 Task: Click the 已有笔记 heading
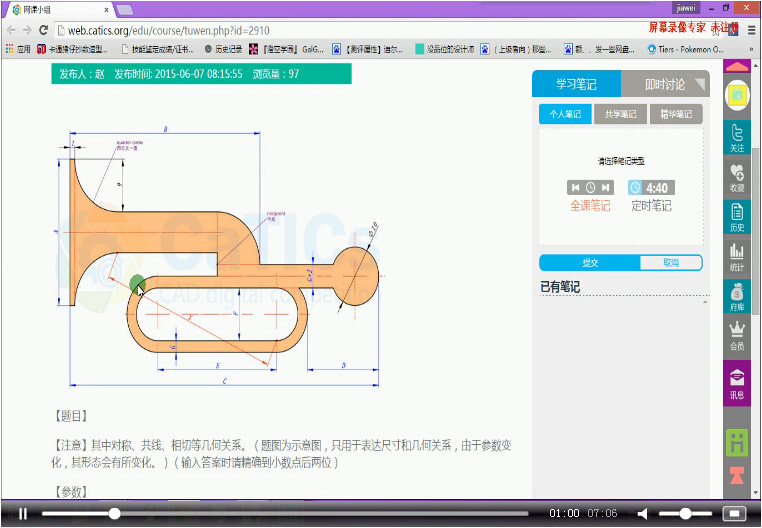click(x=560, y=287)
